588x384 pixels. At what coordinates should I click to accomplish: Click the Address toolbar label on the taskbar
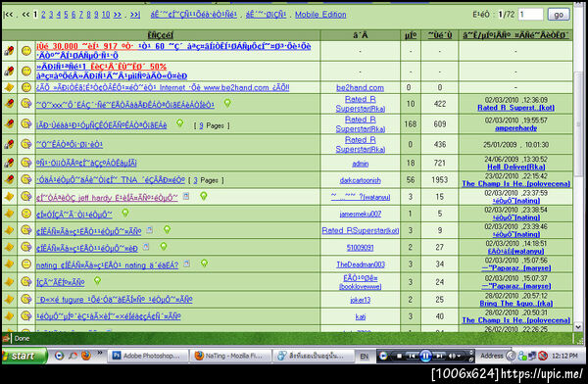pos(491,356)
